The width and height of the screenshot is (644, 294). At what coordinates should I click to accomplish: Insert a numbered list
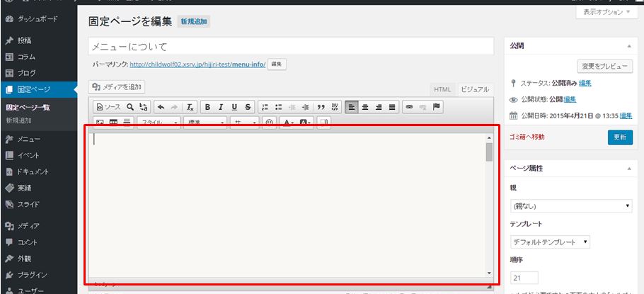265,107
